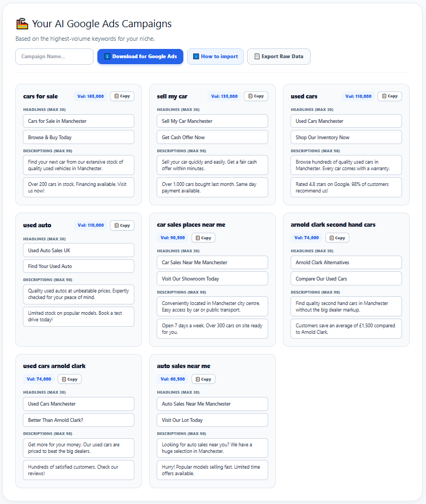The image size is (426, 504).
Task: Copy the 'used auto' campaign
Action: pos(122,225)
